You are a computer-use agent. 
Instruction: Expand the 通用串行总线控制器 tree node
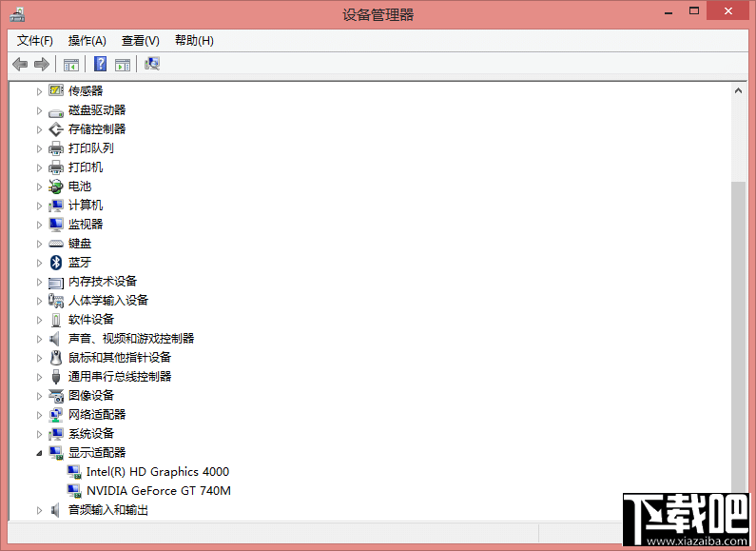[39, 377]
